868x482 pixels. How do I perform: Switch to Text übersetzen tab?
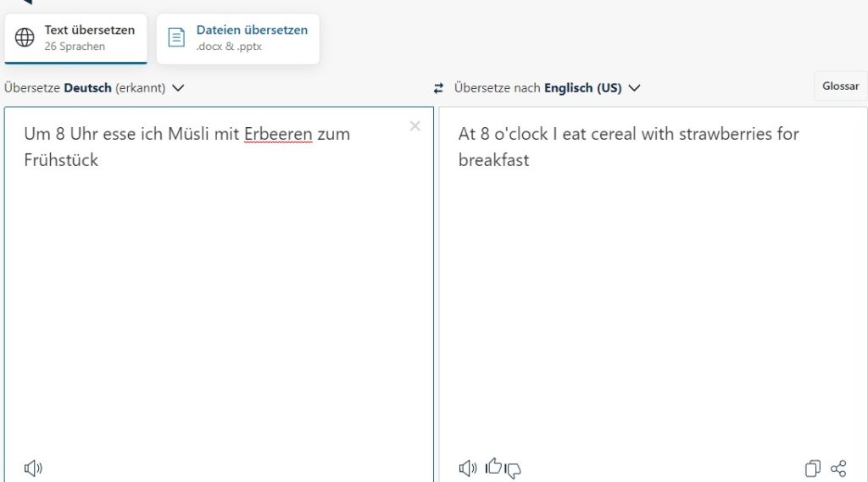coord(75,38)
